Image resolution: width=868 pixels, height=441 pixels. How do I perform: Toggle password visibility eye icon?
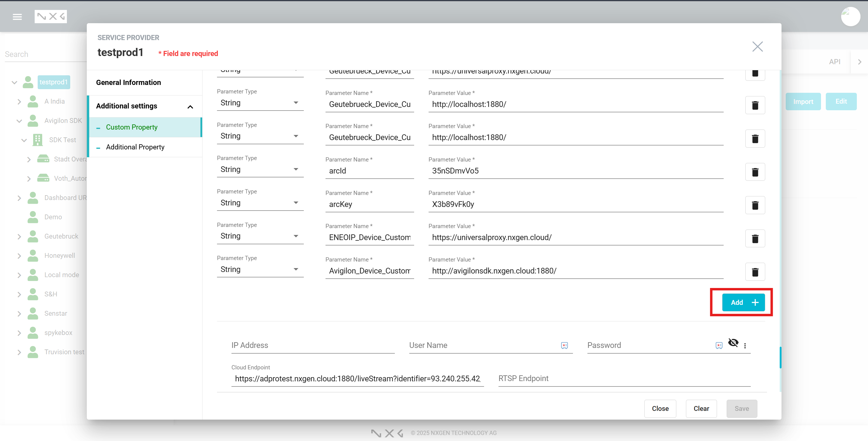tap(733, 343)
